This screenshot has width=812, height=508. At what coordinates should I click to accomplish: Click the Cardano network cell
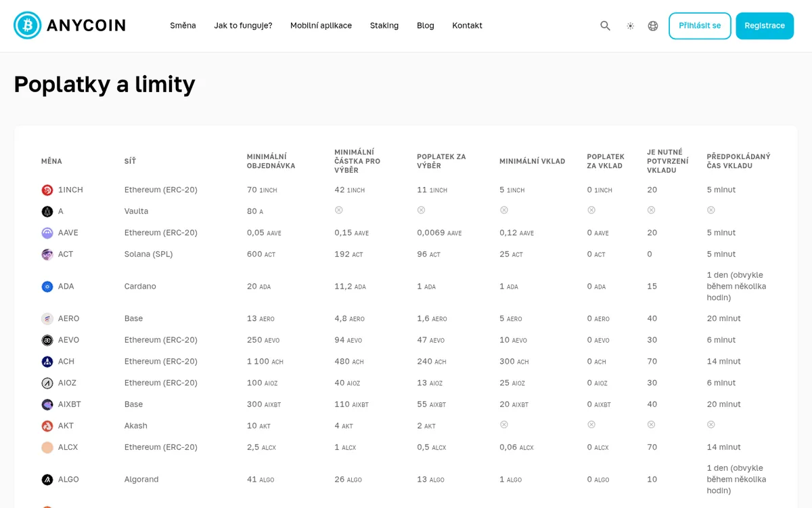[x=140, y=287]
